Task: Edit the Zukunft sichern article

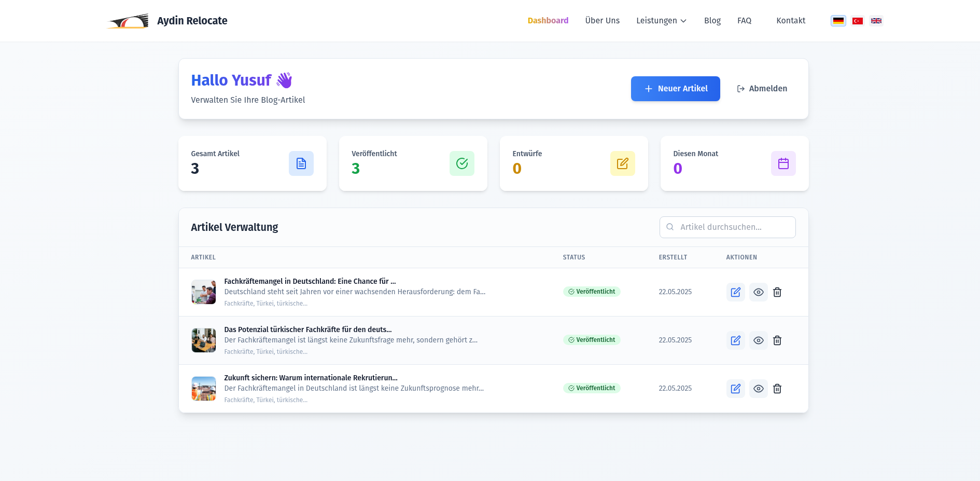Action: click(x=735, y=389)
